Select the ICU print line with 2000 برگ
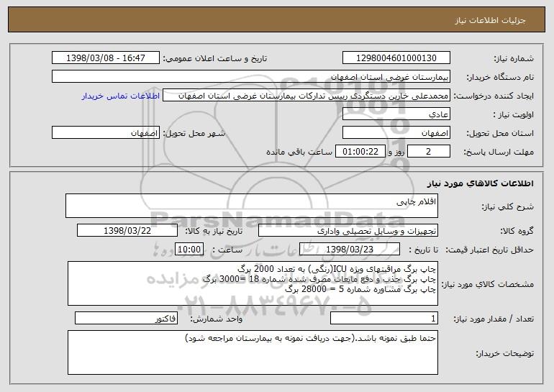The width and height of the screenshot is (554, 392). point(337,269)
